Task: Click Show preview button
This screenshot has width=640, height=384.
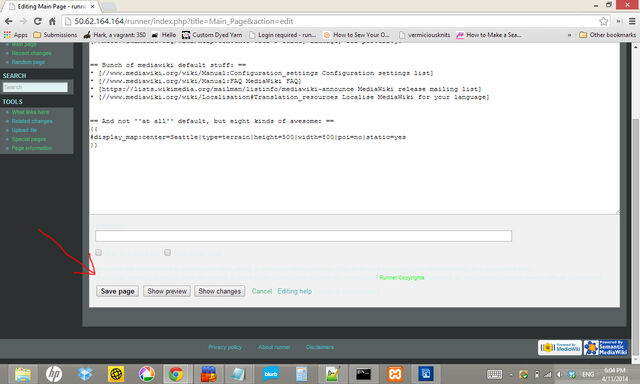Action: pyautogui.click(x=167, y=291)
